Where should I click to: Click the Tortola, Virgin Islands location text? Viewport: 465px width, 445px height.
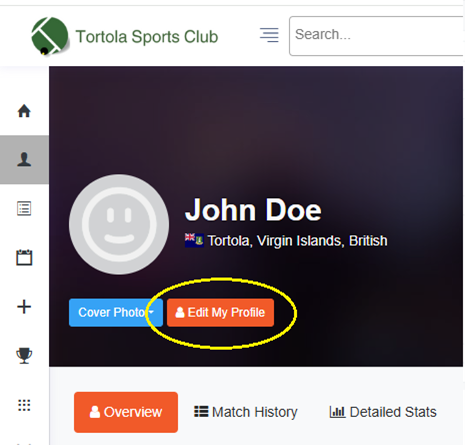click(297, 241)
